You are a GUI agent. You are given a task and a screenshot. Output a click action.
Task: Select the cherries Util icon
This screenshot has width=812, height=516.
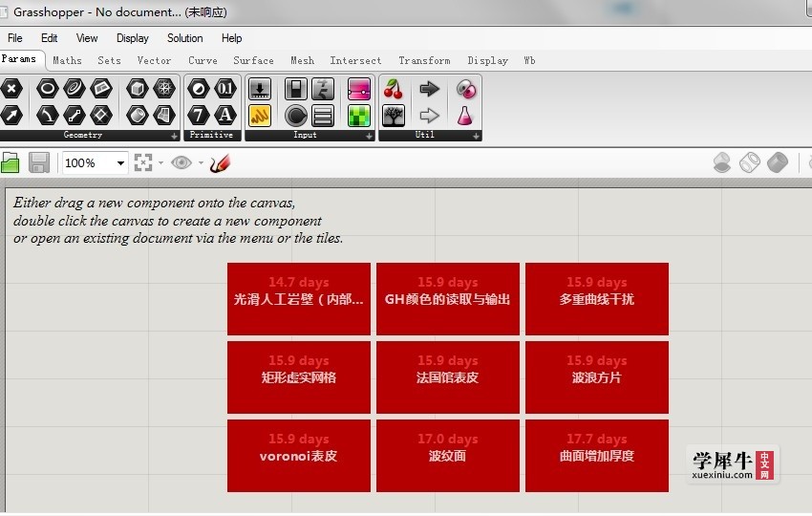pos(394,89)
